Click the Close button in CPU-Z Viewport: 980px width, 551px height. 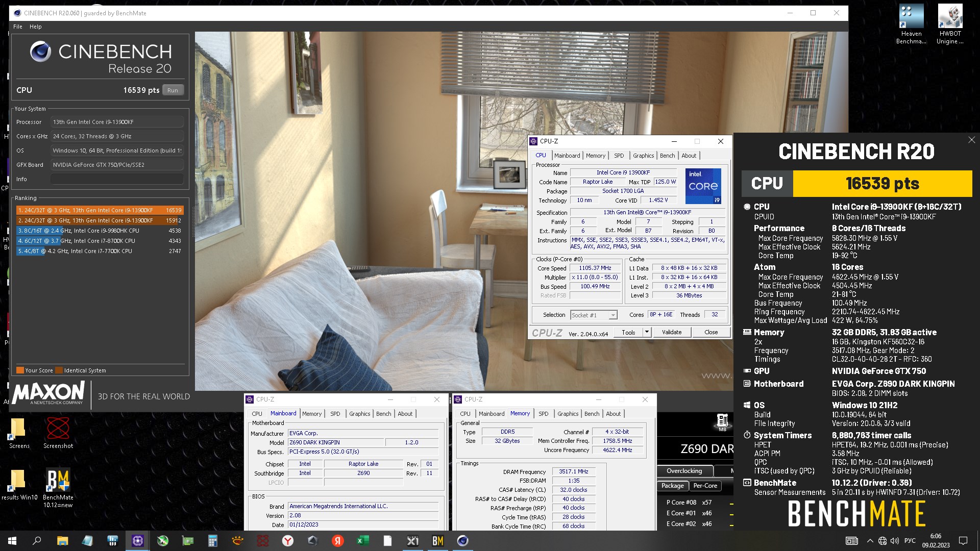click(711, 332)
